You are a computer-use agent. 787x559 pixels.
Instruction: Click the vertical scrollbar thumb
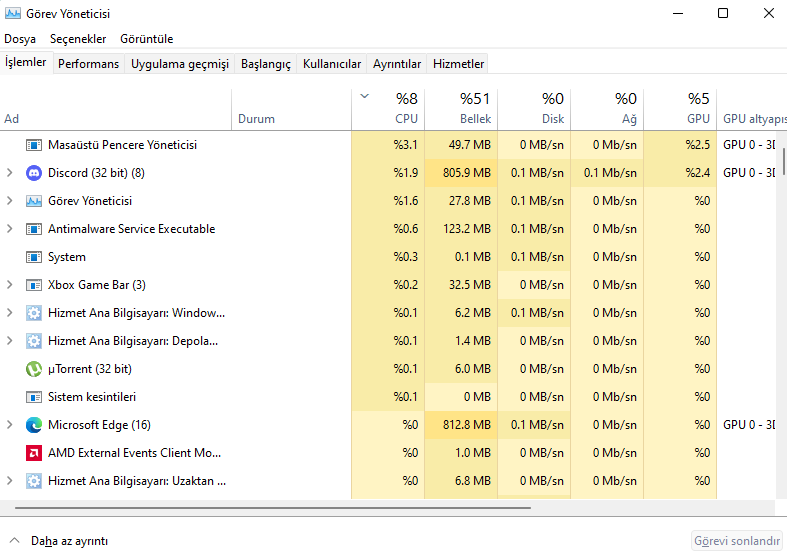(783, 162)
